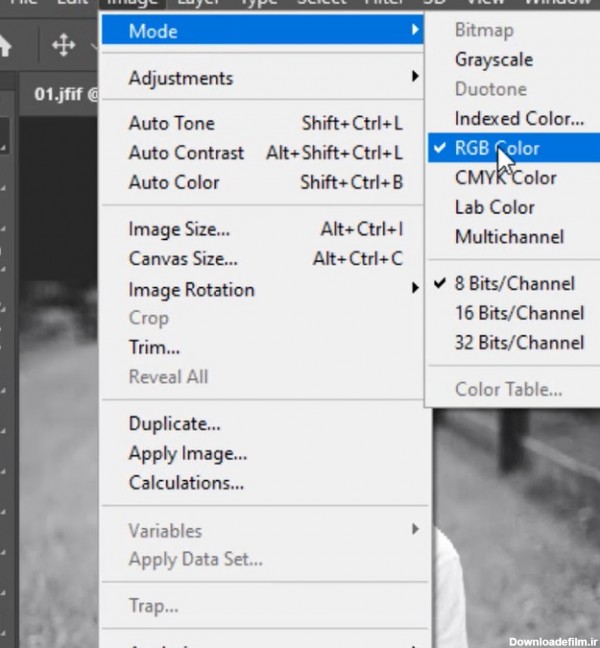
Task: Open the Indexed Color dialog
Action: (x=519, y=119)
